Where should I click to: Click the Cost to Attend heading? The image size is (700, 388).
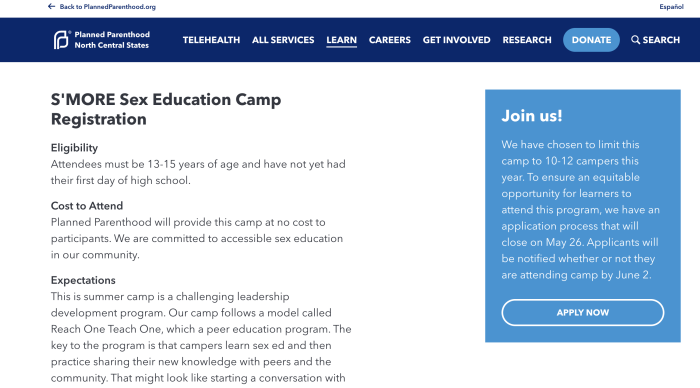tap(87, 206)
